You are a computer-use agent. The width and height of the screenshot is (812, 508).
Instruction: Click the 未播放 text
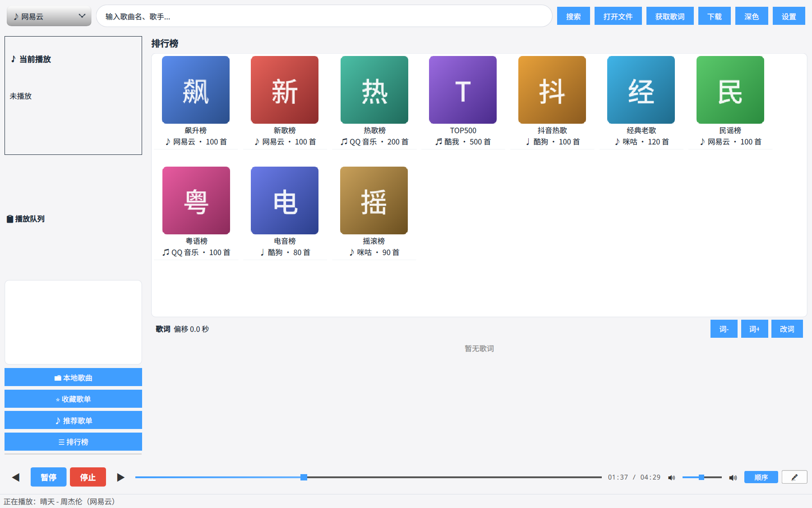tap(21, 96)
